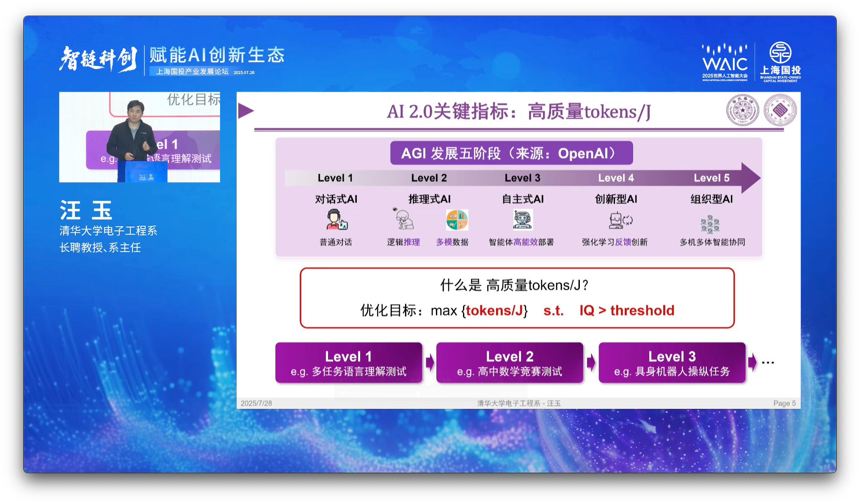The width and height of the screenshot is (860, 504).
Task: Click the 逻辑推理 thinking figure icon
Action: pyautogui.click(x=403, y=219)
